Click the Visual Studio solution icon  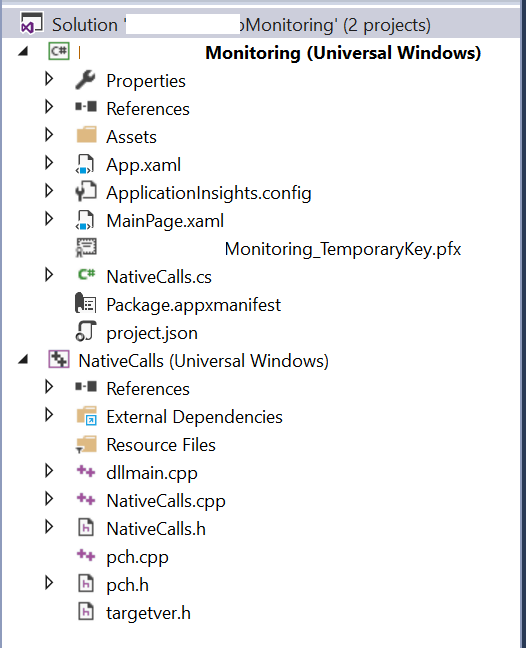32,23
